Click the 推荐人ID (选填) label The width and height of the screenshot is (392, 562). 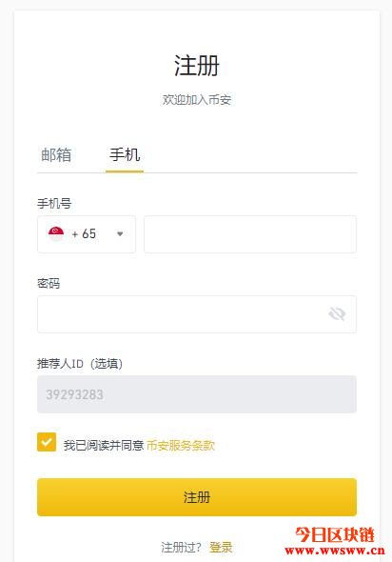coord(80,364)
